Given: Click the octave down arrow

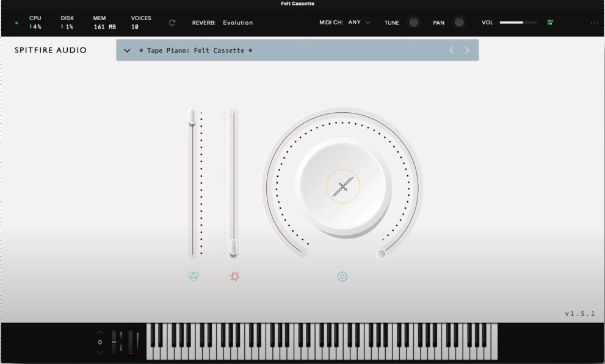Looking at the screenshot, I should click(100, 353).
